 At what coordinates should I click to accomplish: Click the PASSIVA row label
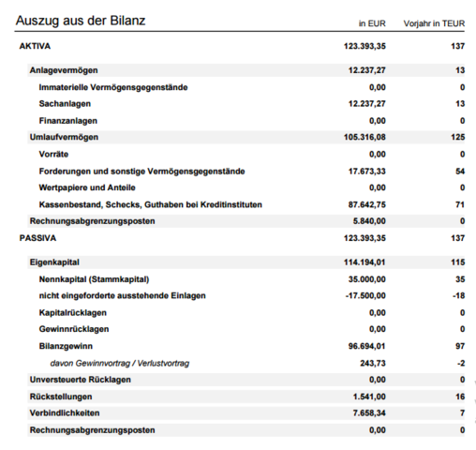pos(37,238)
